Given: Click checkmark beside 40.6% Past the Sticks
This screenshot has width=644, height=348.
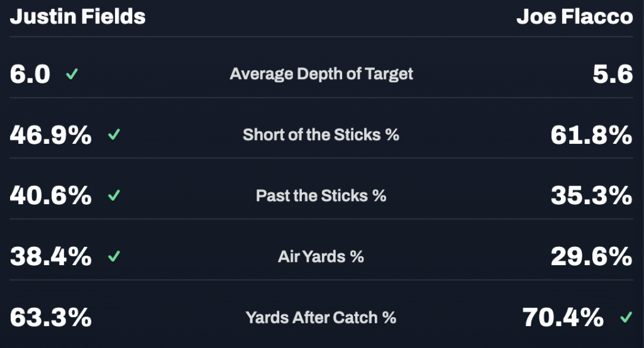Looking at the screenshot, I should coord(114,196).
